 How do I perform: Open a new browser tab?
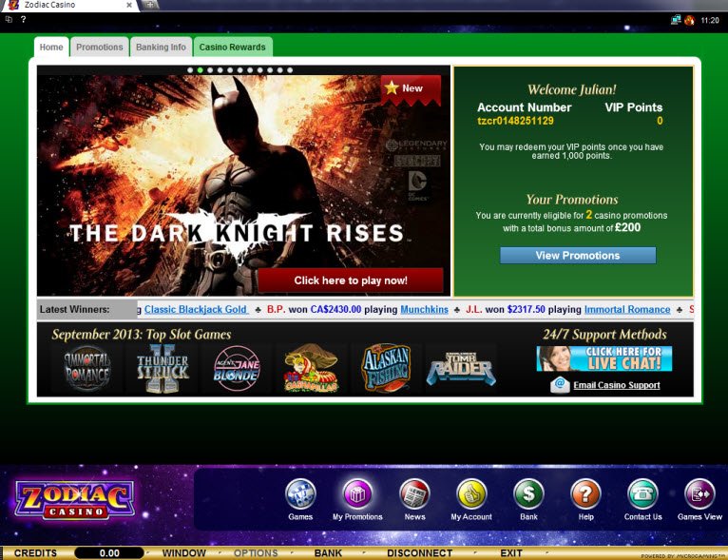(x=149, y=5)
